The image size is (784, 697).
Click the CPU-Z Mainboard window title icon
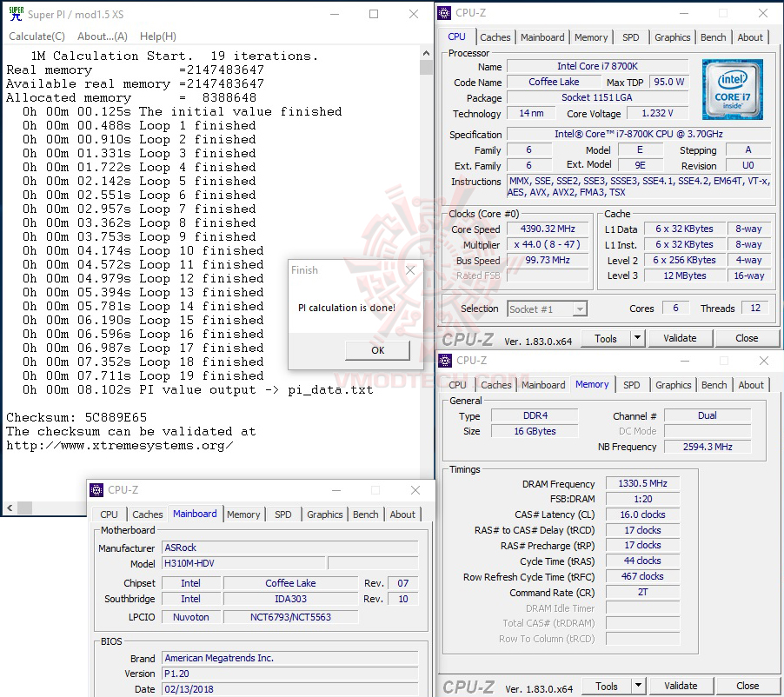(x=96, y=490)
